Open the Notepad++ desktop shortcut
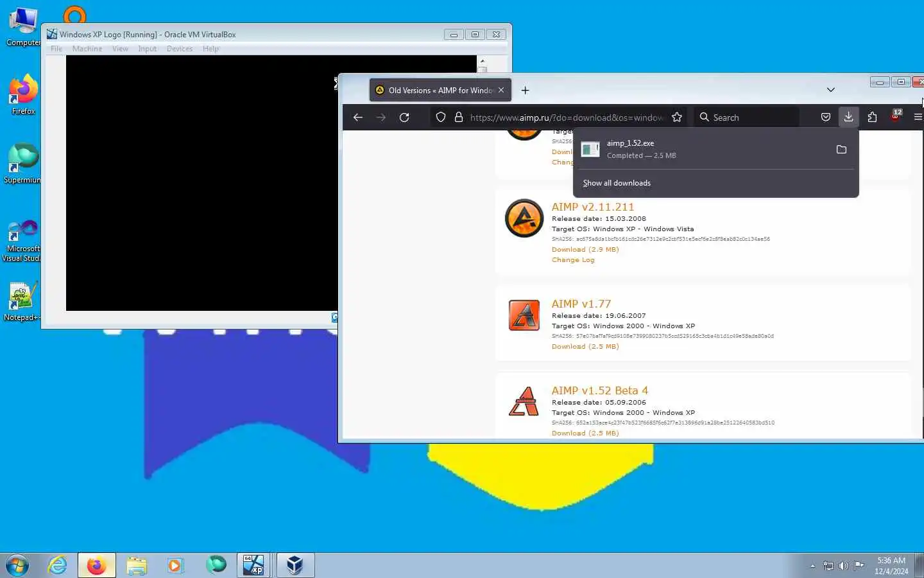The width and height of the screenshot is (924, 578). 23,302
